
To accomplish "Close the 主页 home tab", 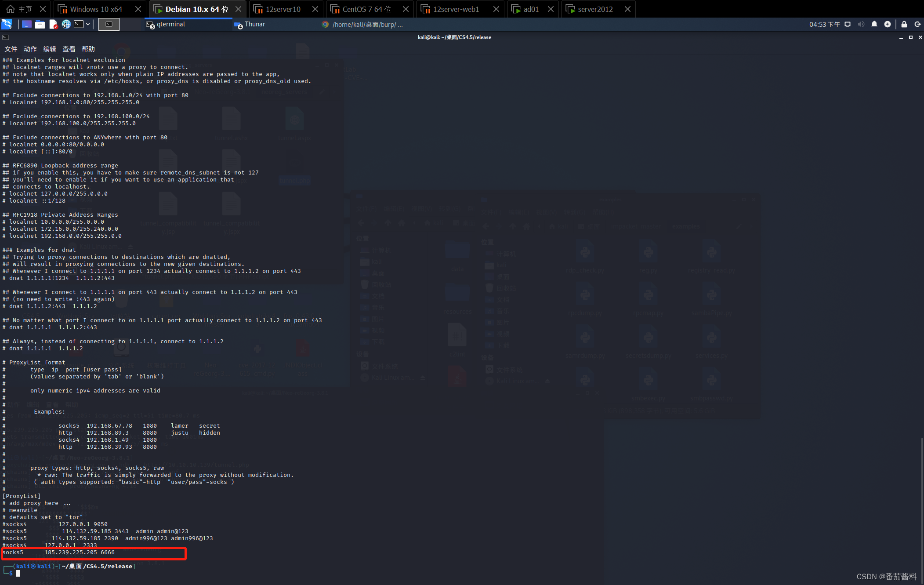I will coord(43,9).
